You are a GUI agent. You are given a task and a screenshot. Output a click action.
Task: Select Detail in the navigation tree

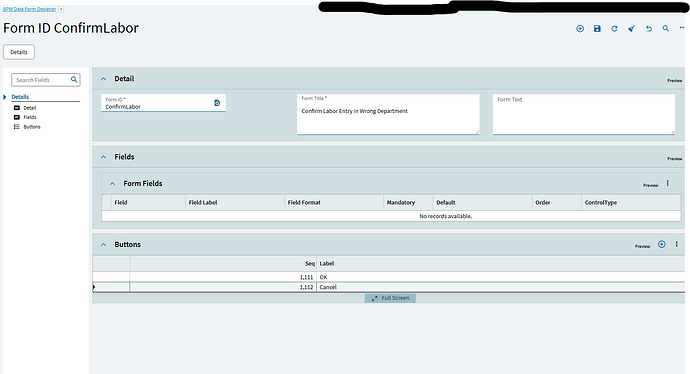click(30, 108)
